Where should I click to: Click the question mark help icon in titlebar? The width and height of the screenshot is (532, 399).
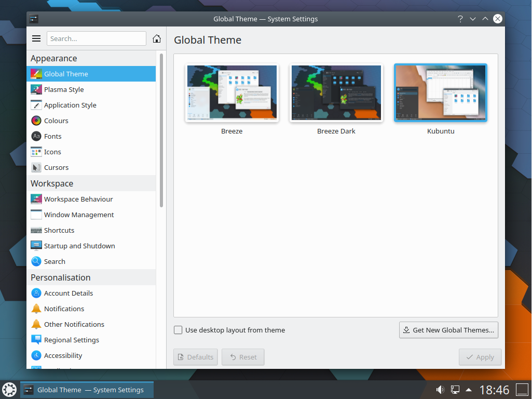click(x=460, y=19)
